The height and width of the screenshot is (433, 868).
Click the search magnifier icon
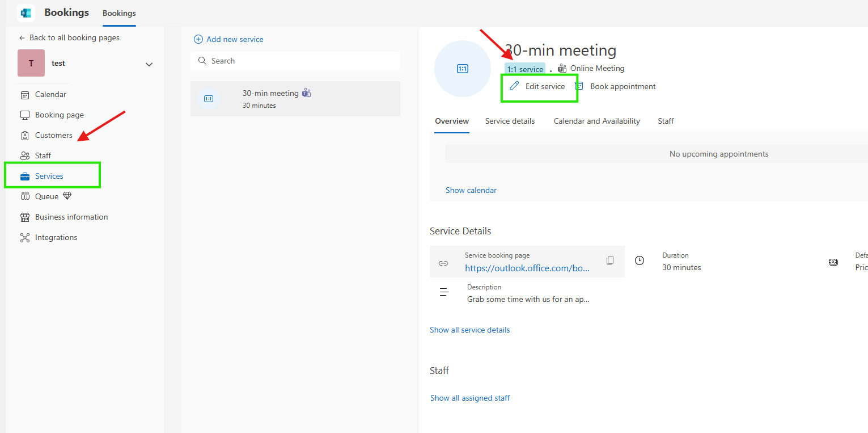pos(202,61)
